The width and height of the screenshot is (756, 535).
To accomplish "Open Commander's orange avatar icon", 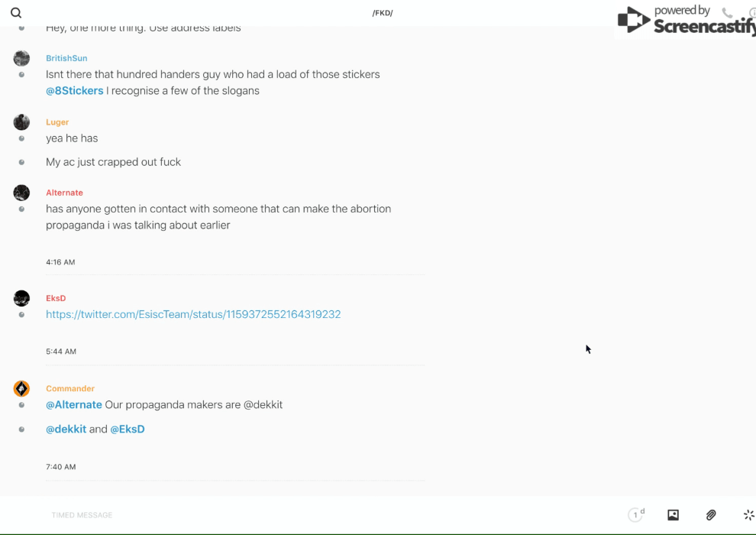I will (x=21, y=389).
